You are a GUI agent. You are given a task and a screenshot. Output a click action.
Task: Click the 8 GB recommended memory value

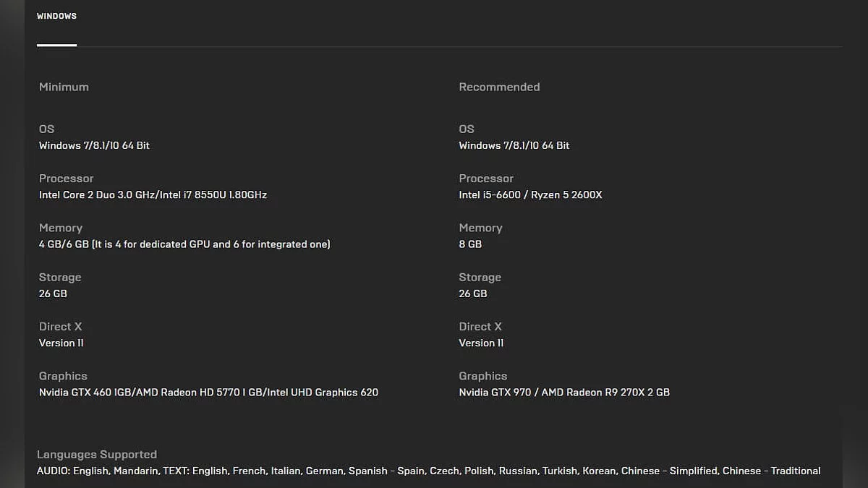(x=470, y=244)
